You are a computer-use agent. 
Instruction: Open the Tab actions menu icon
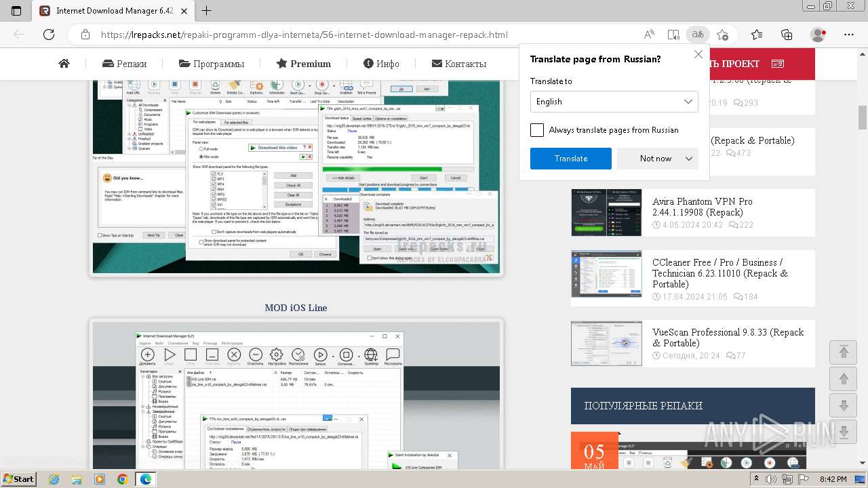[16, 11]
